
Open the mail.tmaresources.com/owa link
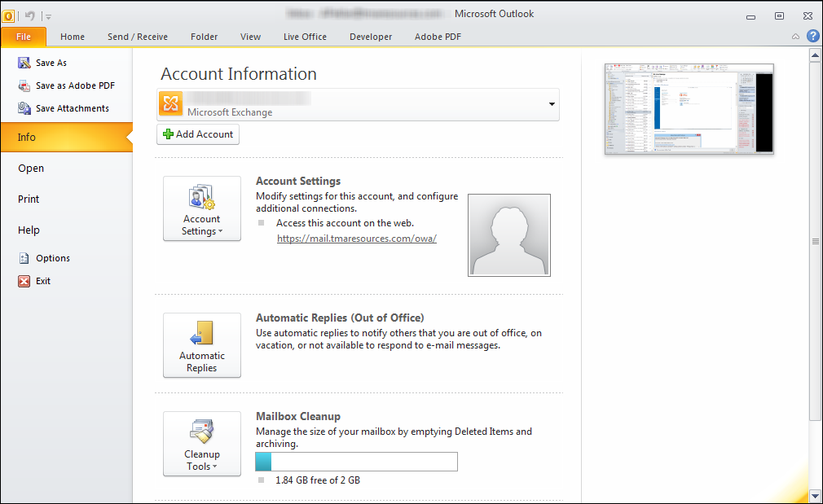[357, 238]
